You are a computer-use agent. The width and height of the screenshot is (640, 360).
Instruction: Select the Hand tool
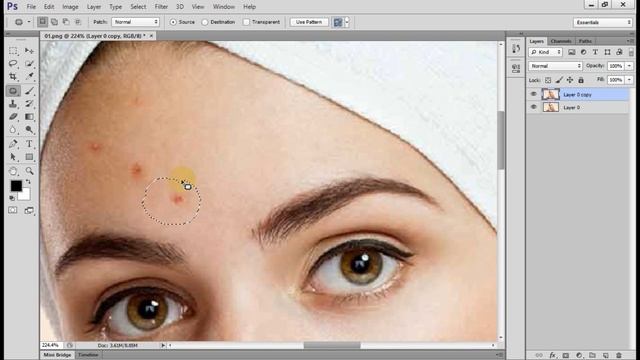[x=13, y=171]
